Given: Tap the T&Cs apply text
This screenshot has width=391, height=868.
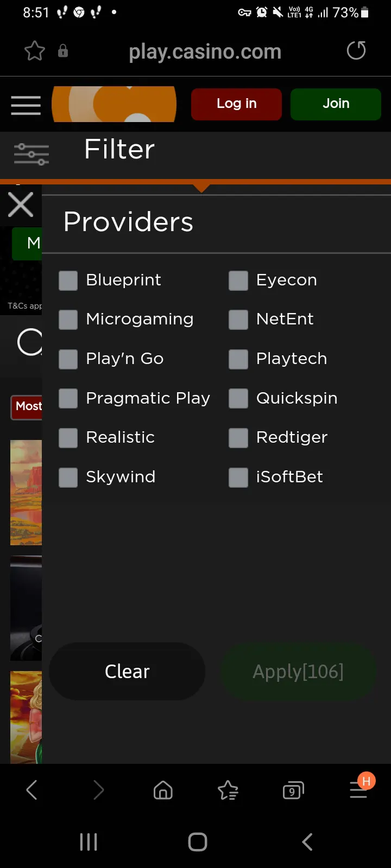Looking at the screenshot, I should [24, 306].
